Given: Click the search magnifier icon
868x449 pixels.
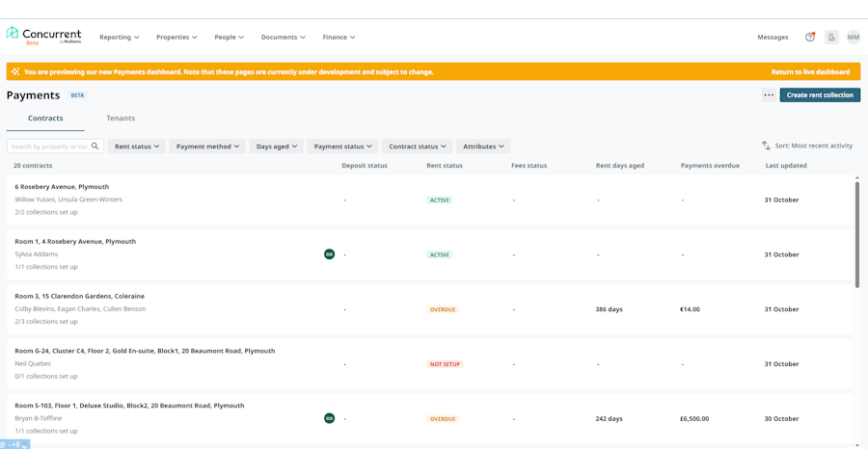Looking at the screenshot, I should click(x=95, y=146).
